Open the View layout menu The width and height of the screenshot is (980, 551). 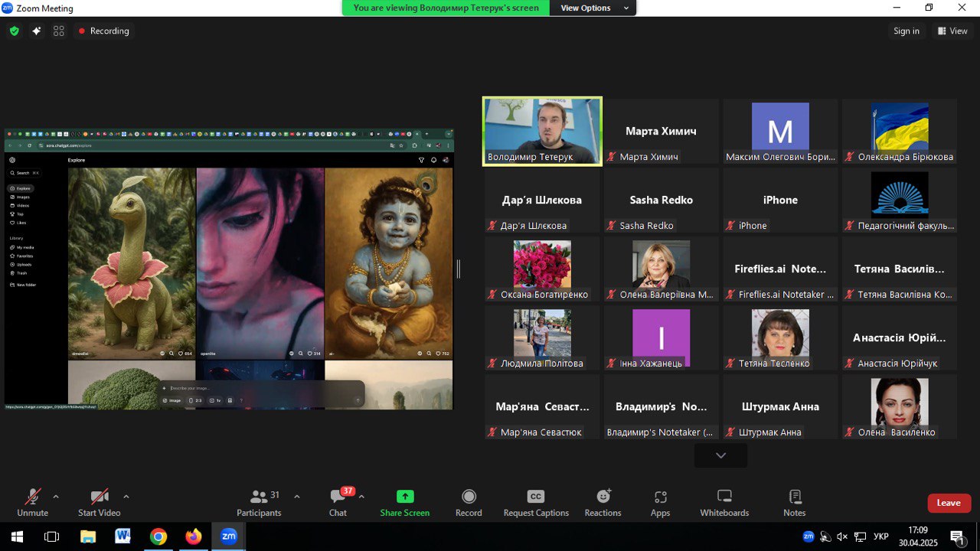[952, 31]
